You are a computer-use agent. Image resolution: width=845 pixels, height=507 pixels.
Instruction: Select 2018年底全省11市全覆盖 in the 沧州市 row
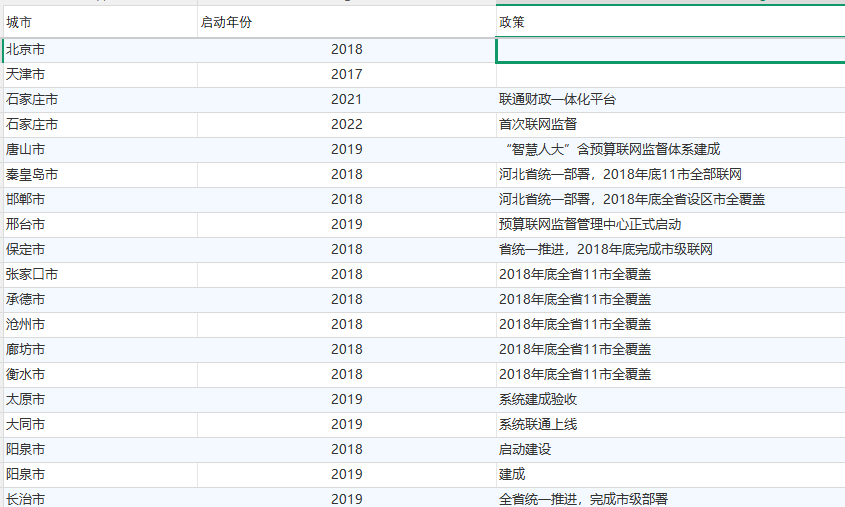670,325
